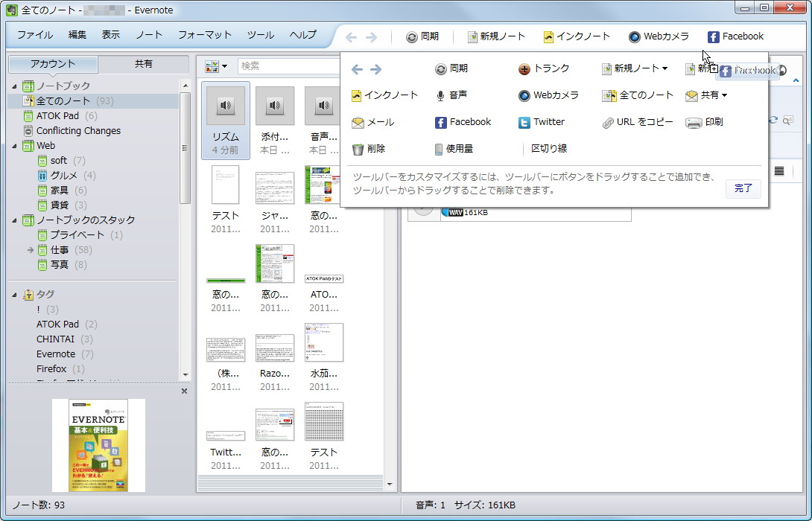Collapse the ノートブック tree section
Screen dimensions: 812x521
tap(14, 86)
